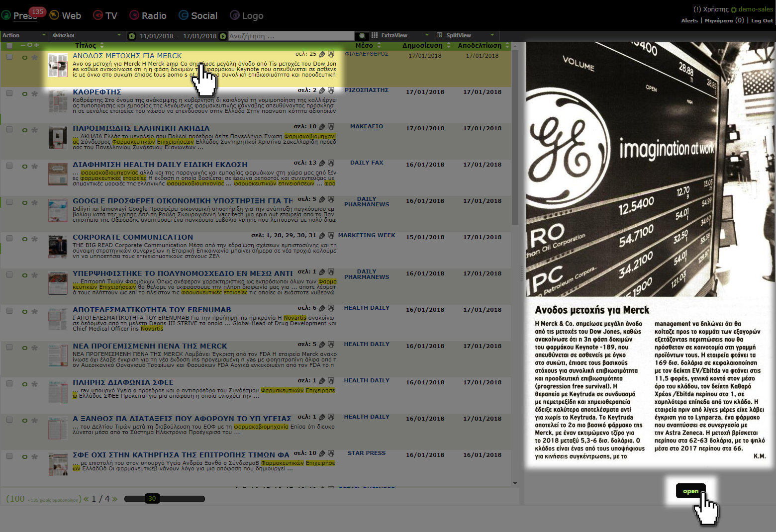Go to next results page (»)

(x=115, y=499)
